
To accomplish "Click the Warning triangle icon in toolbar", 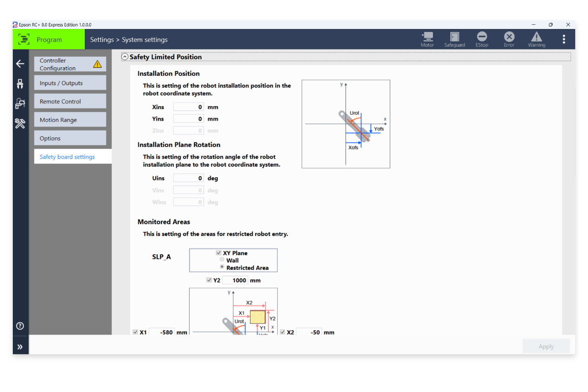I will tap(536, 37).
